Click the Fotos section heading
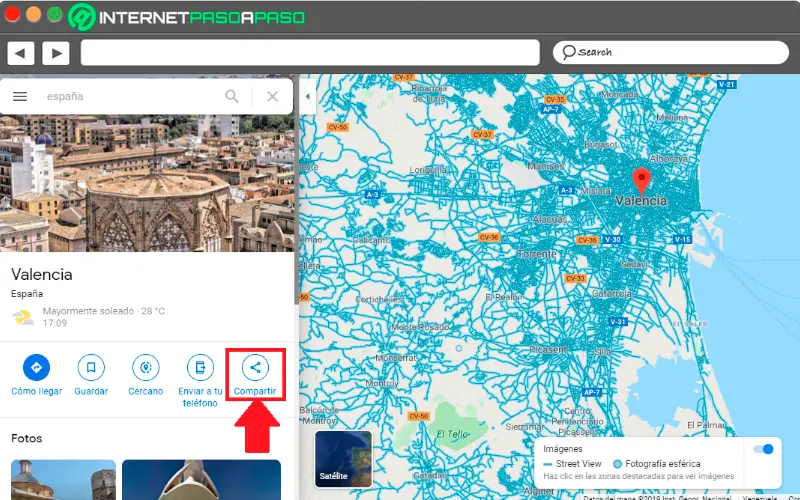Screen dimensions: 800x500 [27, 438]
